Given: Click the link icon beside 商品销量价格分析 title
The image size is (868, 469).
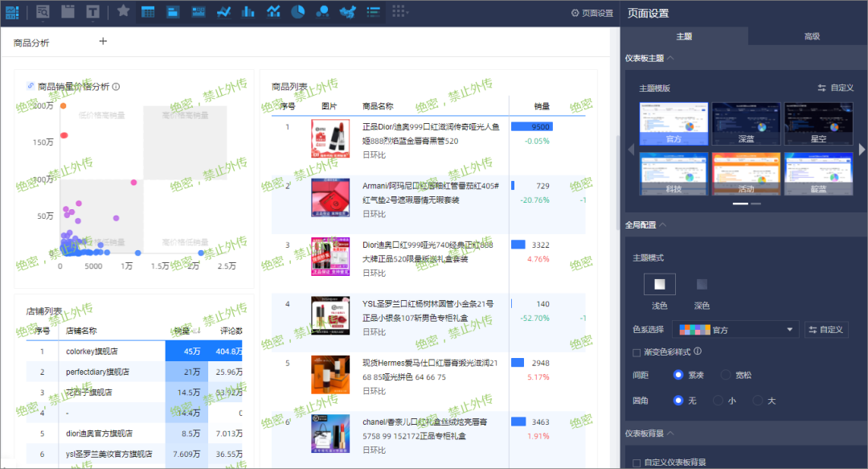Looking at the screenshot, I should tap(31, 85).
